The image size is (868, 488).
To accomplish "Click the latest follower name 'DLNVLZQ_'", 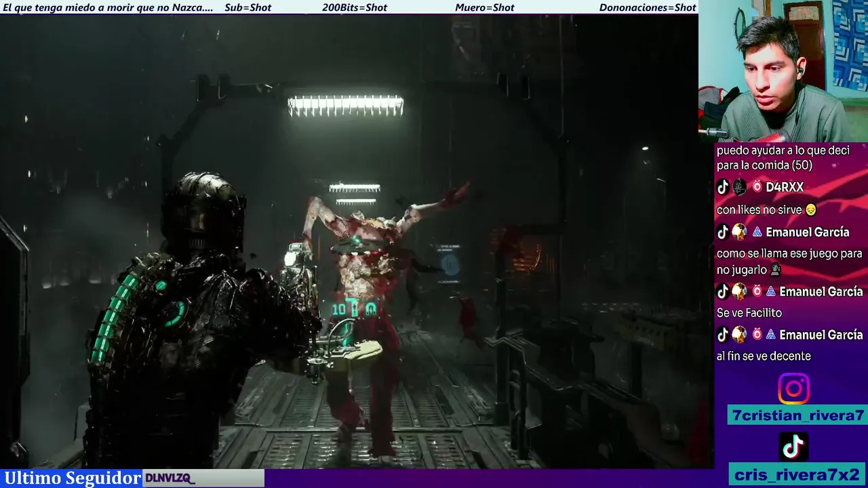I will [170, 479].
